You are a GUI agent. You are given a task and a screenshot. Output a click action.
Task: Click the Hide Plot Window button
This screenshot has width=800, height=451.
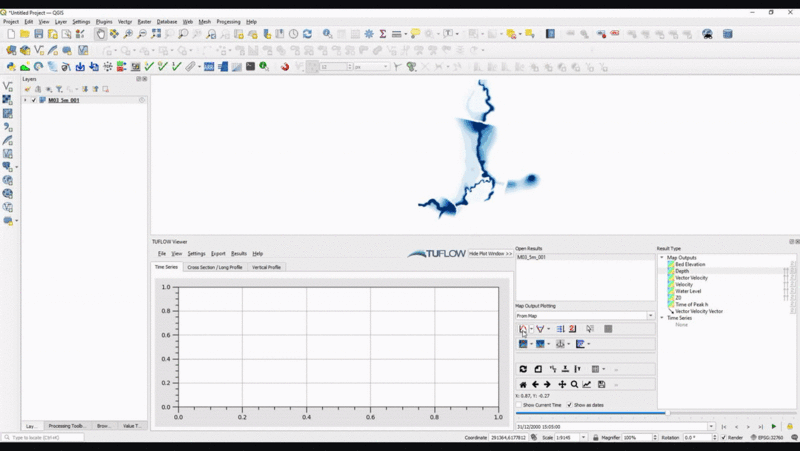pyautogui.click(x=490, y=254)
